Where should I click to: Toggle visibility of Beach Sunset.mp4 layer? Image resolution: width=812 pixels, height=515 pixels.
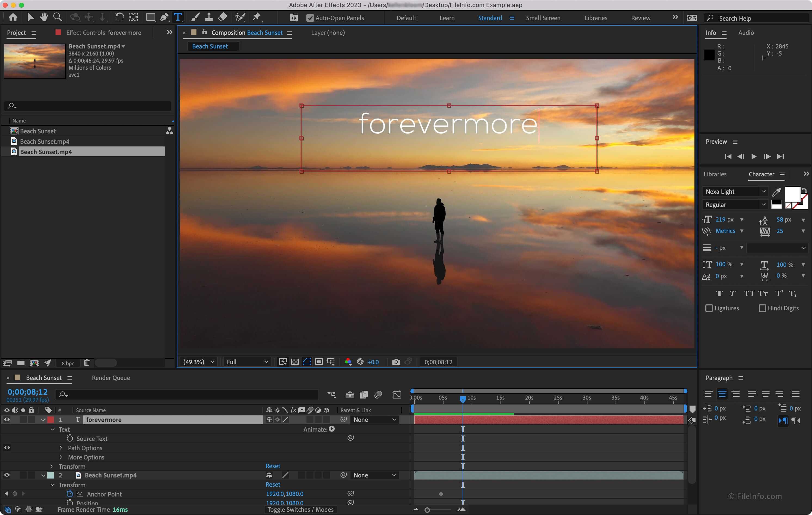click(7, 475)
